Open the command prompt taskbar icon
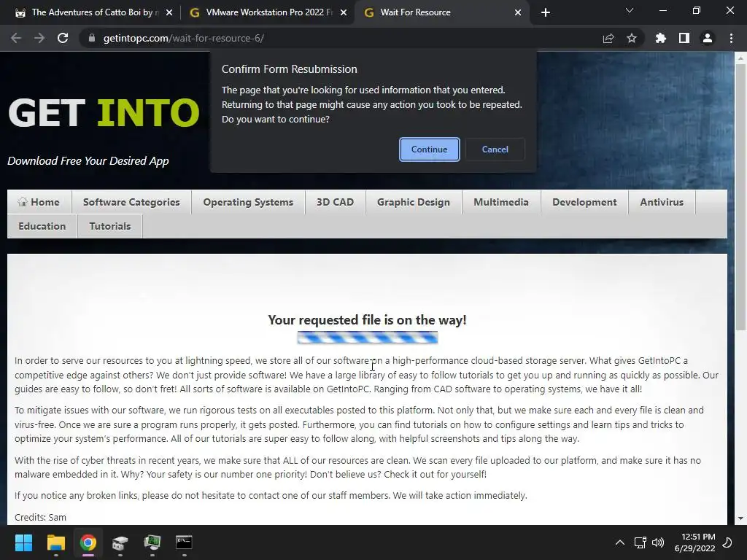This screenshot has height=560, width=747. tap(185, 542)
